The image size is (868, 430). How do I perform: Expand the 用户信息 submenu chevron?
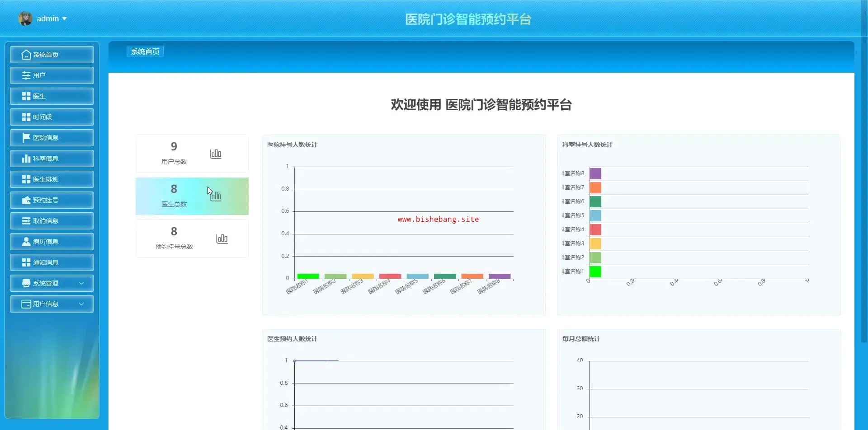click(81, 304)
